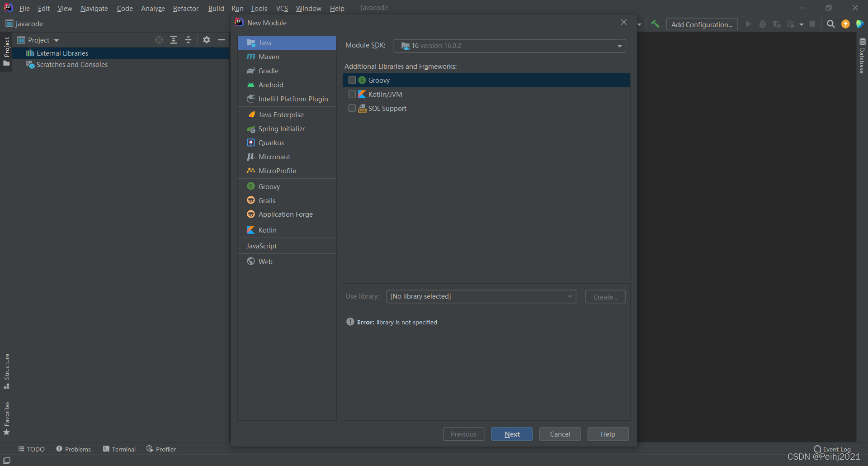Screen dimensions: 868x466
Task: Enable Groovy framework checkbox
Action: click(x=352, y=80)
